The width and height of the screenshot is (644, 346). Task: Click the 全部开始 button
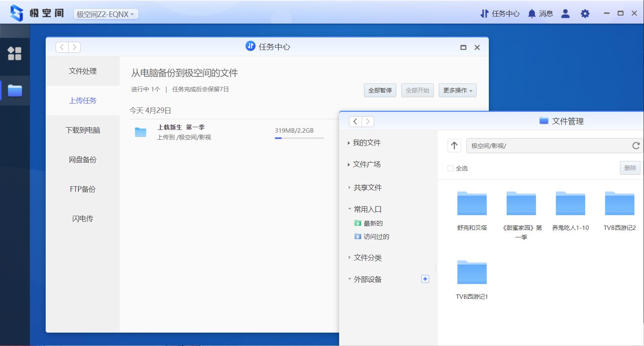point(418,90)
